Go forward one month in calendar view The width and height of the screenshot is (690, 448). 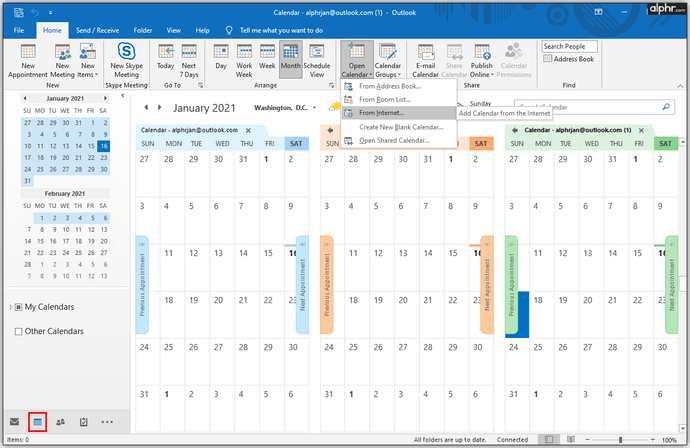(159, 107)
